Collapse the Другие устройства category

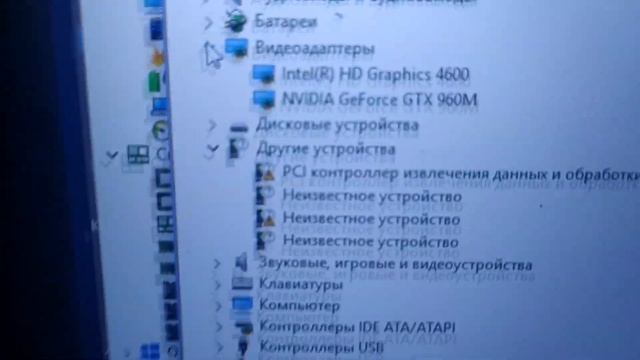pos(213,148)
